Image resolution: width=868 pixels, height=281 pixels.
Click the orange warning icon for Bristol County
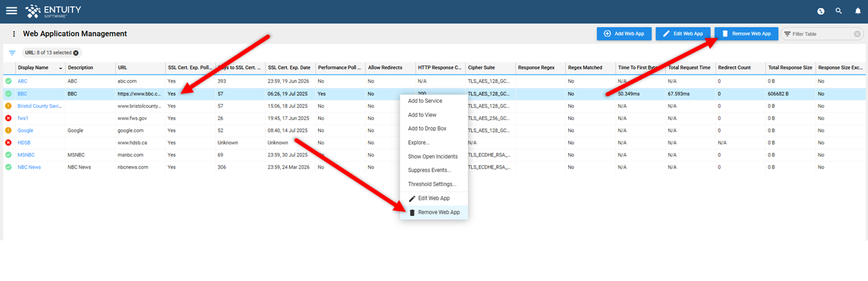[x=8, y=106]
